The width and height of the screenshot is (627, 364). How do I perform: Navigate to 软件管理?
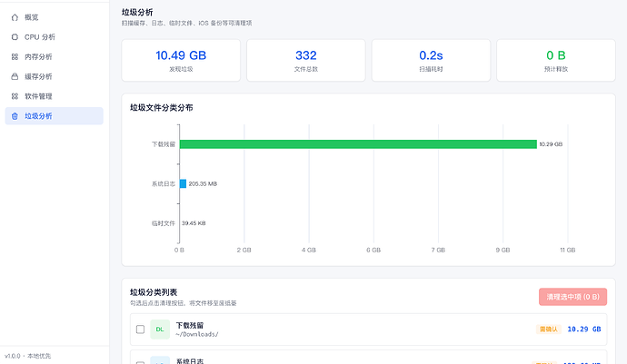click(x=54, y=96)
